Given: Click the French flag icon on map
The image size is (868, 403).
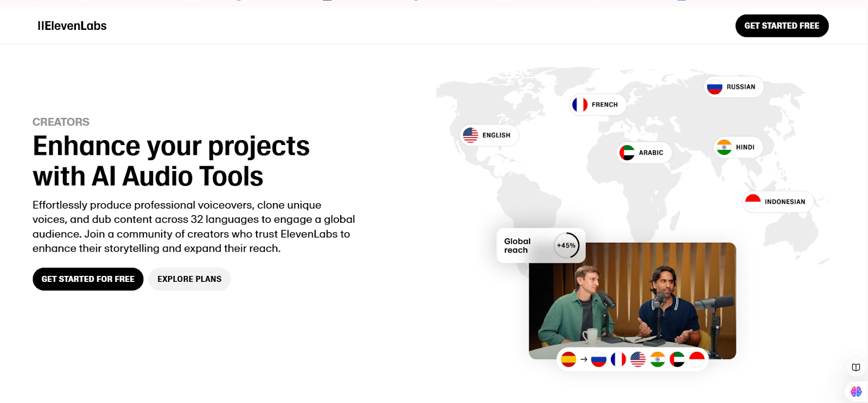Looking at the screenshot, I should [x=580, y=104].
